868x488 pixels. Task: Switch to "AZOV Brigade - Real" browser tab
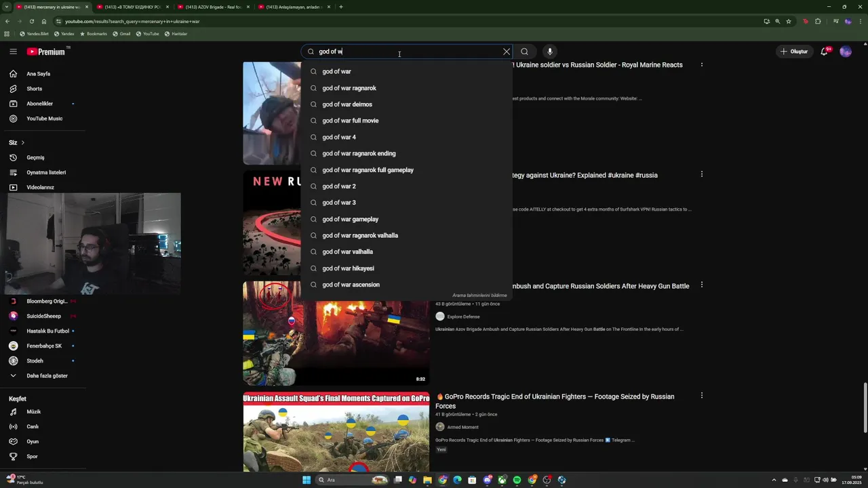[214, 7]
